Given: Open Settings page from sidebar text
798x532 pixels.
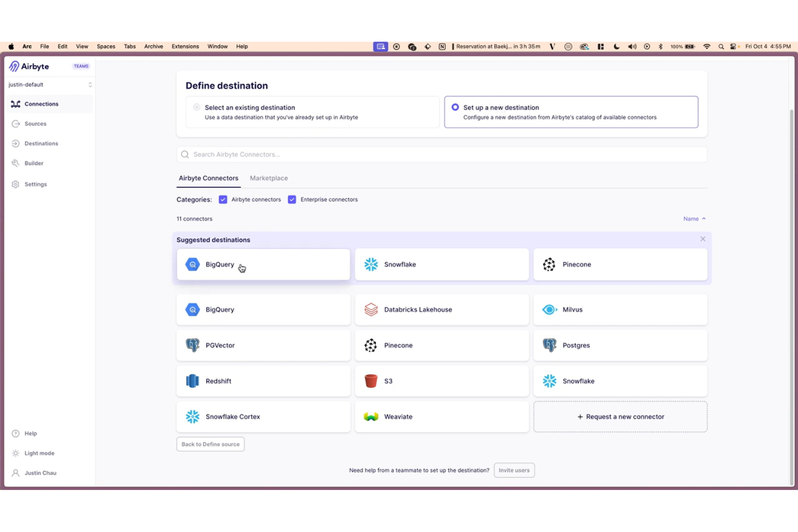Looking at the screenshot, I should pyautogui.click(x=36, y=184).
